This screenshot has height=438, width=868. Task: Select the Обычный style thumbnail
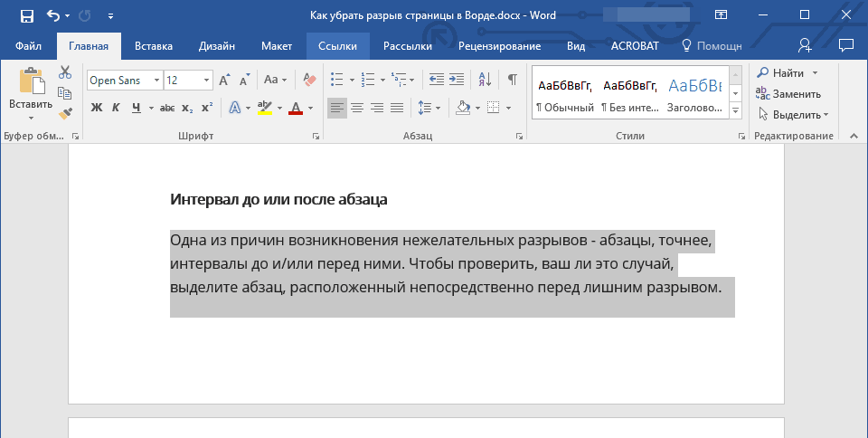point(565,94)
